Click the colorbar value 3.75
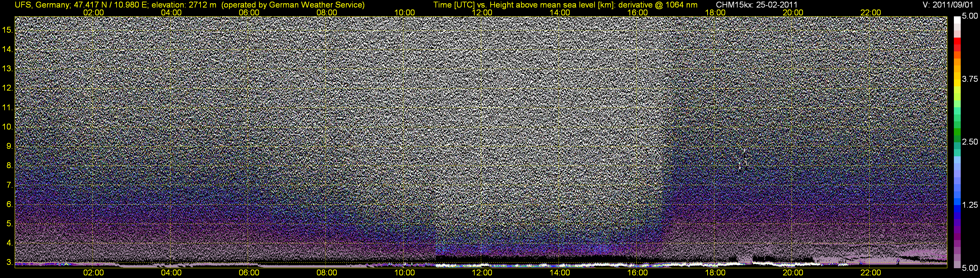 click(970, 79)
